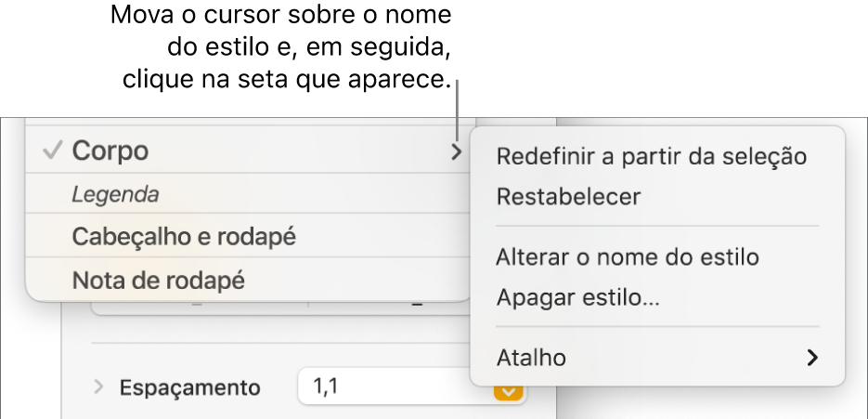This screenshot has height=419, width=868.
Task: Click Apagar estilo… option
Action: pos(578,298)
